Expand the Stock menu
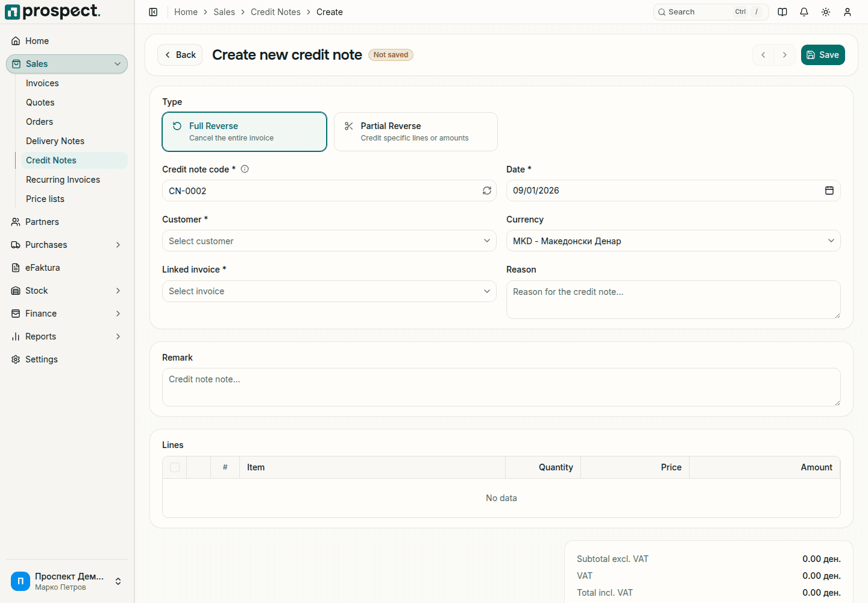 pos(67,291)
